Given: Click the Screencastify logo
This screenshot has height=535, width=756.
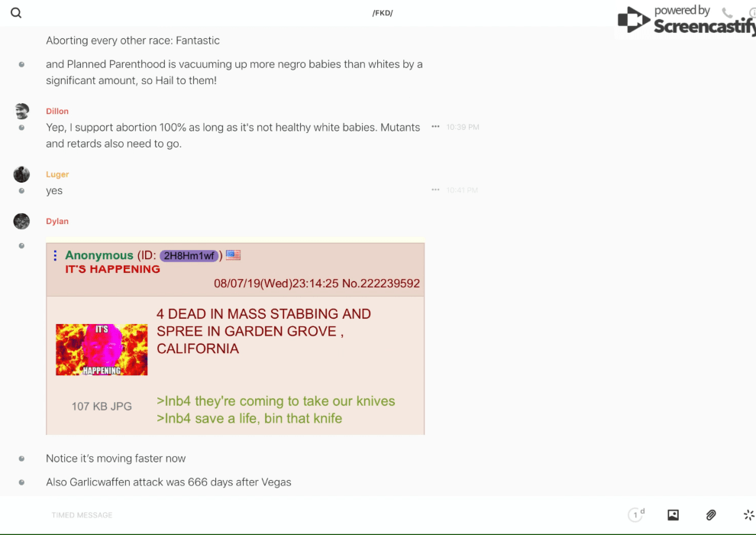Looking at the screenshot, I should coord(687,21).
